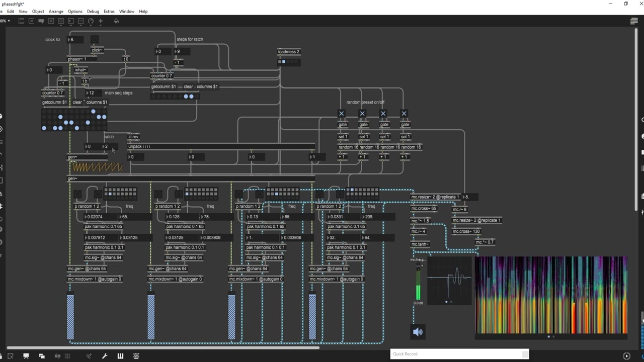Click the speaker ezdac audio output icon
The height and width of the screenshot is (362, 644).
click(418, 332)
